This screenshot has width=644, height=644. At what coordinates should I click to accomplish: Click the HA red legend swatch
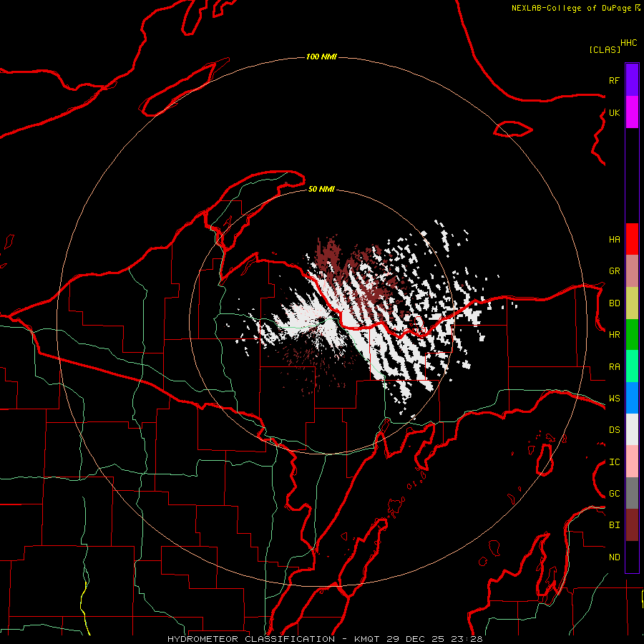tap(632, 239)
